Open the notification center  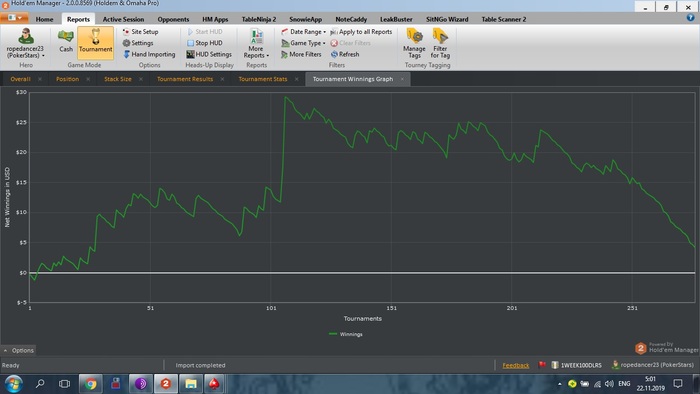[678, 384]
